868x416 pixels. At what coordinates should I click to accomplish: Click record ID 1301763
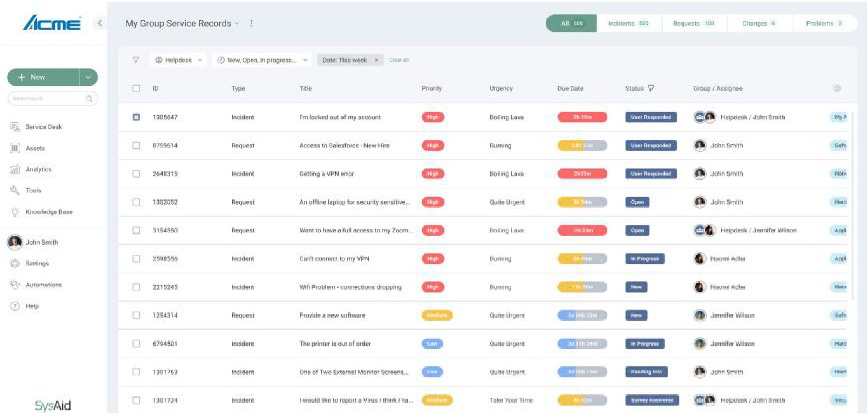[165, 372]
